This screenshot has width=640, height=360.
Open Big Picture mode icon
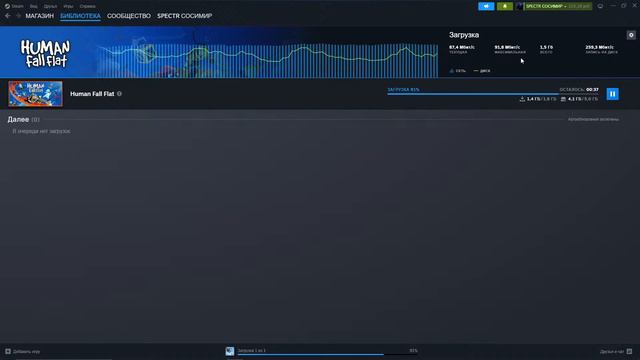coord(600,6)
